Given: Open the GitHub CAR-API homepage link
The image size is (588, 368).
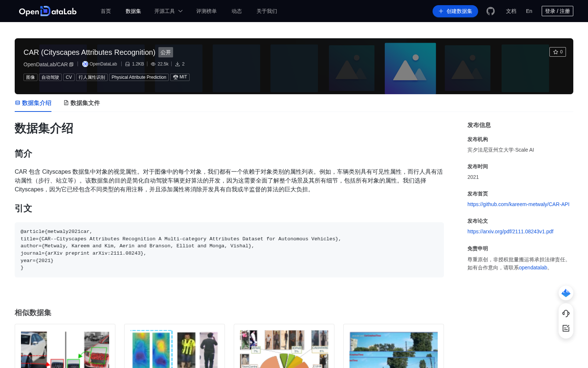Looking at the screenshot, I should pos(519,204).
